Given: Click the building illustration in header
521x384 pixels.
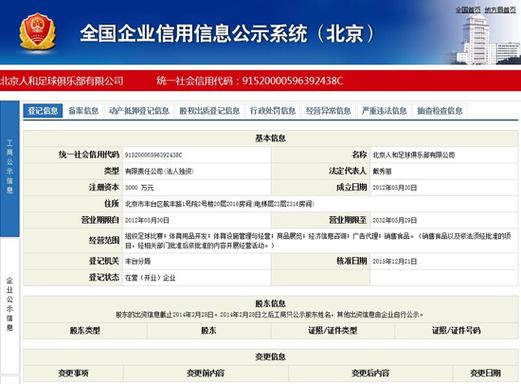Looking at the screenshot, I should 488,39.
